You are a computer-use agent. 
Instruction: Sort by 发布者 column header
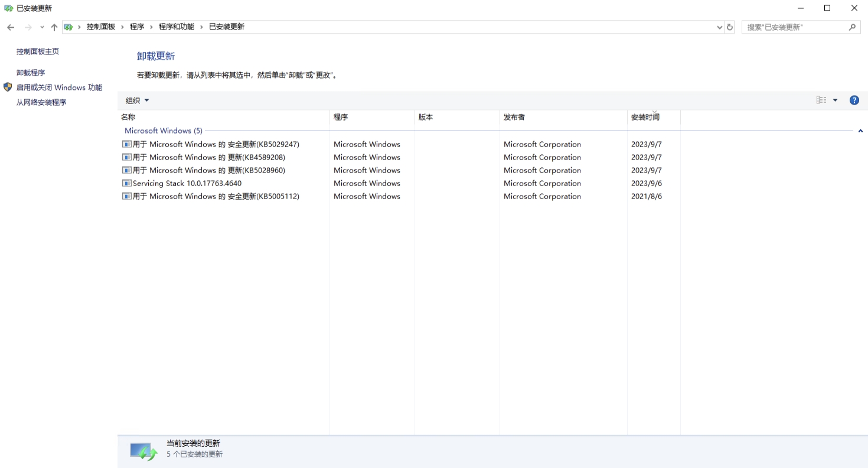(x=564, y=117)
